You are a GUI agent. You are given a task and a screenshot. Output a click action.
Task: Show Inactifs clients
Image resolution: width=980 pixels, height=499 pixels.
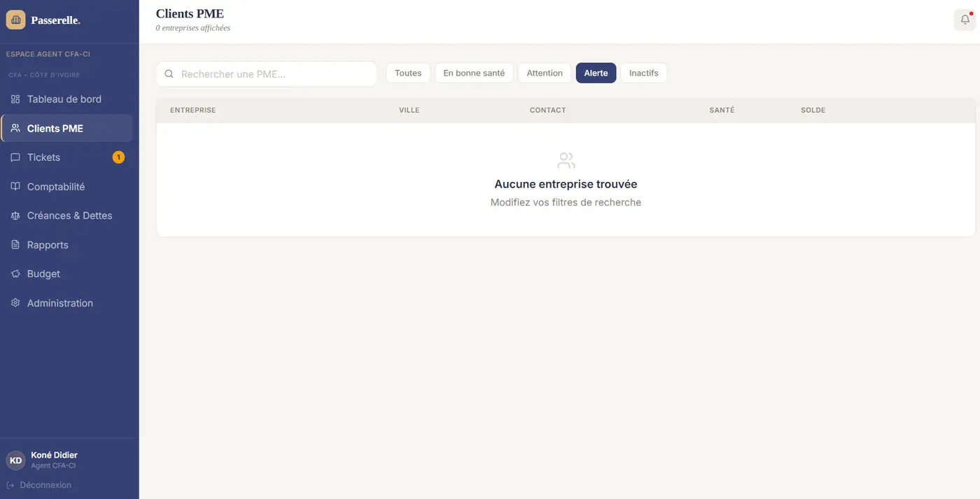click(643, 73)
